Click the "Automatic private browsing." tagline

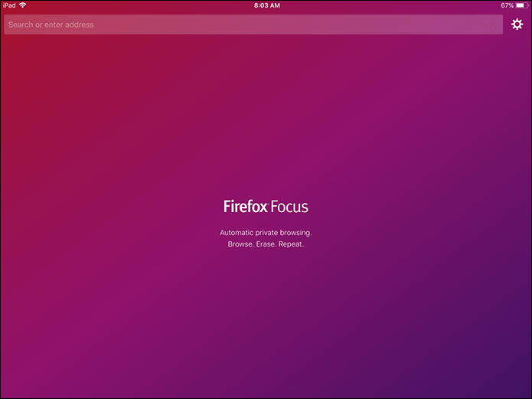pyautogui.click(x=266, y=232)
